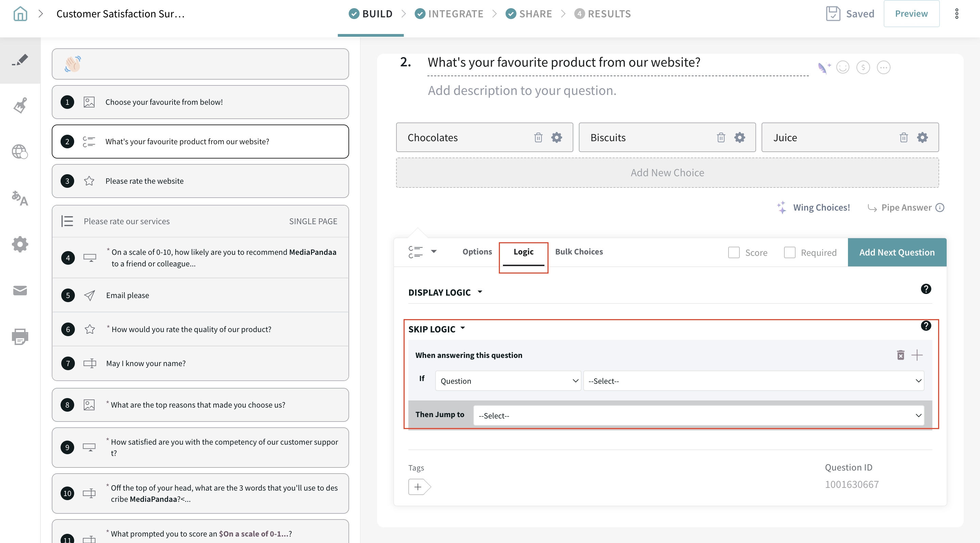The image size is (980, 543).
Task: Go to the RESULTS step
Action: tap(603, 14)
